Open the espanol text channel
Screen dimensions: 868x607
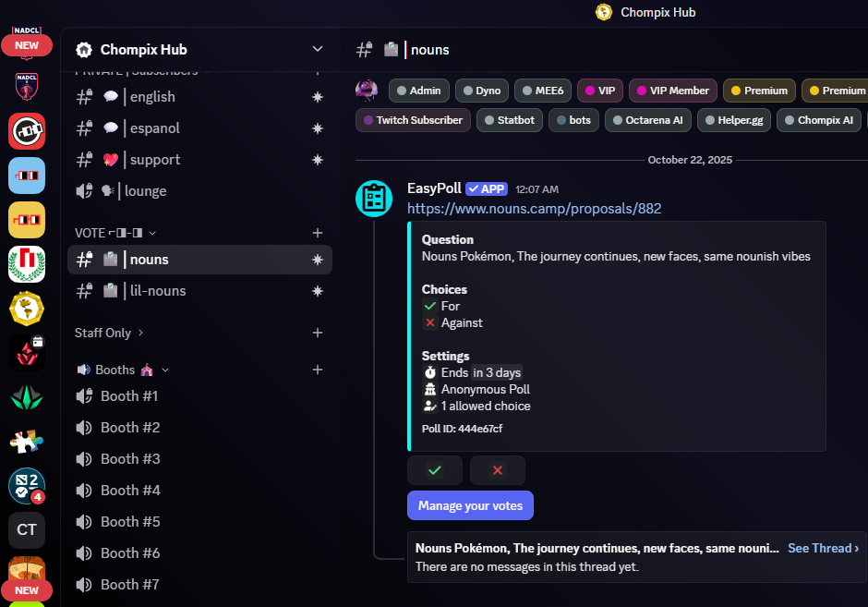pyautogui.click(x=199, y=128)
